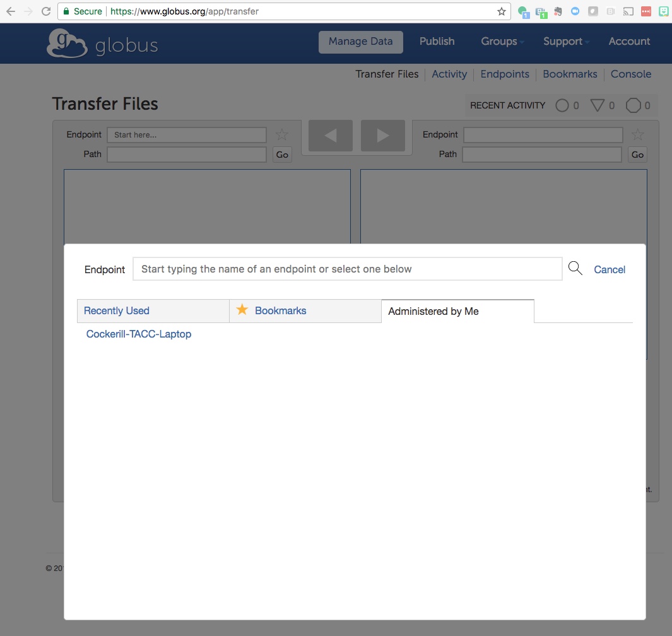The image size is (672, 636).
Task: Open the Groups dropdown menu
Action: [502, 42]
